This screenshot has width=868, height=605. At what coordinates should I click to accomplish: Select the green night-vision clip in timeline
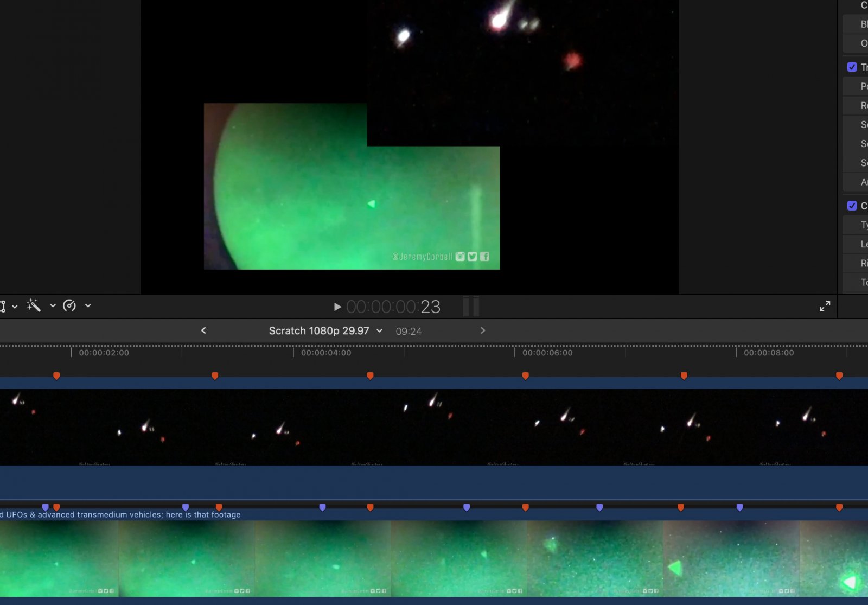434,559
